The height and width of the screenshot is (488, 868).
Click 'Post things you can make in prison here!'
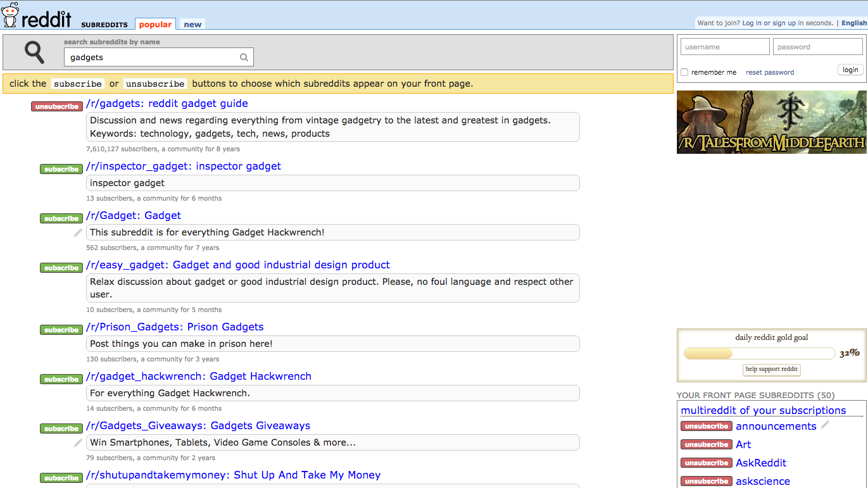pyautogui.click(x=181, y=344)
